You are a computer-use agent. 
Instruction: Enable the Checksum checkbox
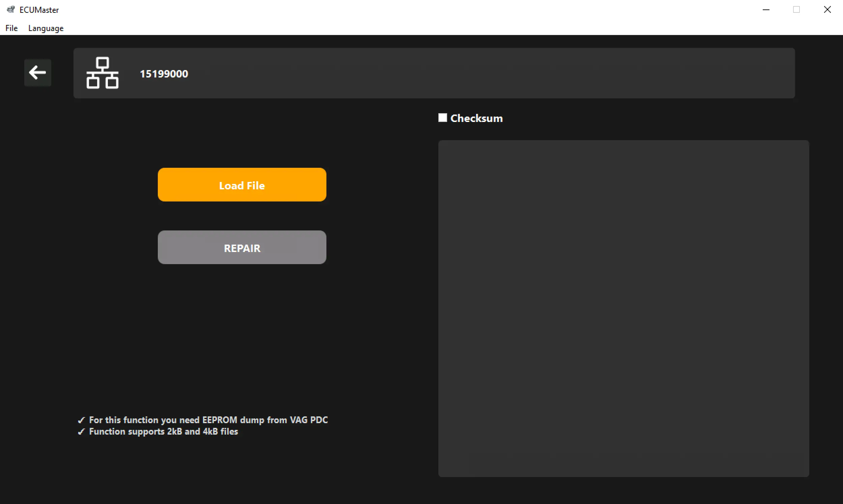coord(442,118)
